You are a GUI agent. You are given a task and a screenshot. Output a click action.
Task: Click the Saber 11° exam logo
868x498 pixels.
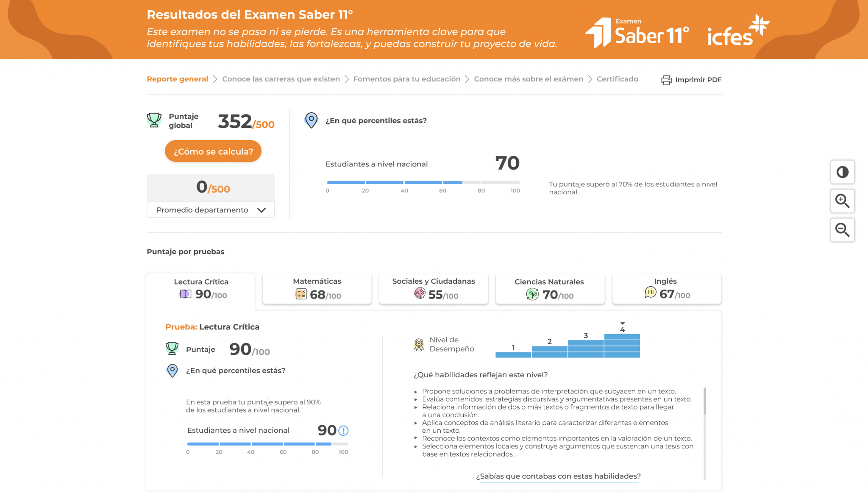click(x=637, y=33)
